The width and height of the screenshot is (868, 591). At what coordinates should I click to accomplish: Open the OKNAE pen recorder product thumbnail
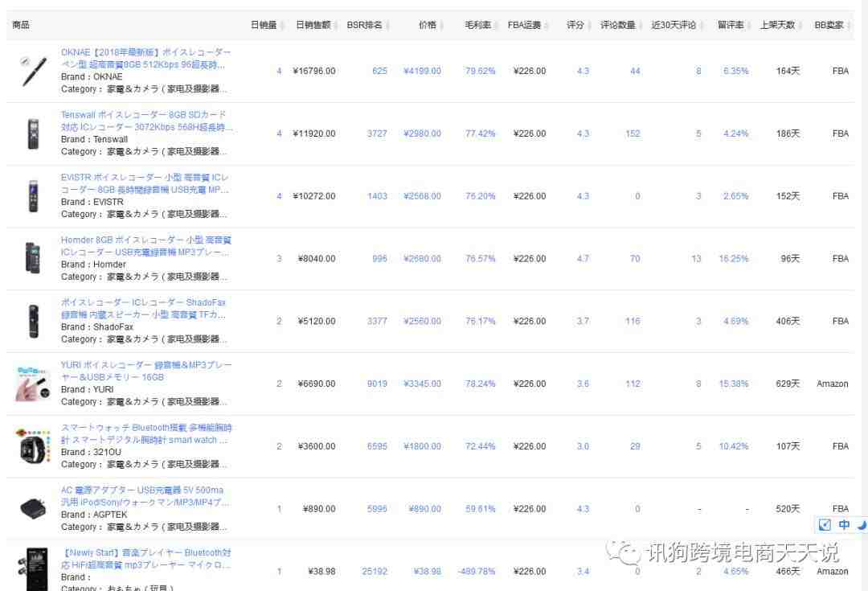coord(33,71)
